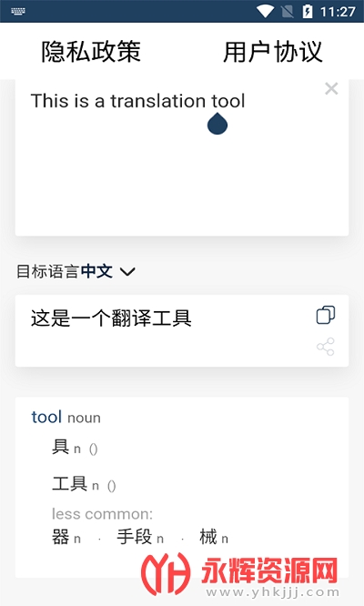The image size is (364, 606).
Task: Expand the target language chevron
Action: click(x=127, y=272)
